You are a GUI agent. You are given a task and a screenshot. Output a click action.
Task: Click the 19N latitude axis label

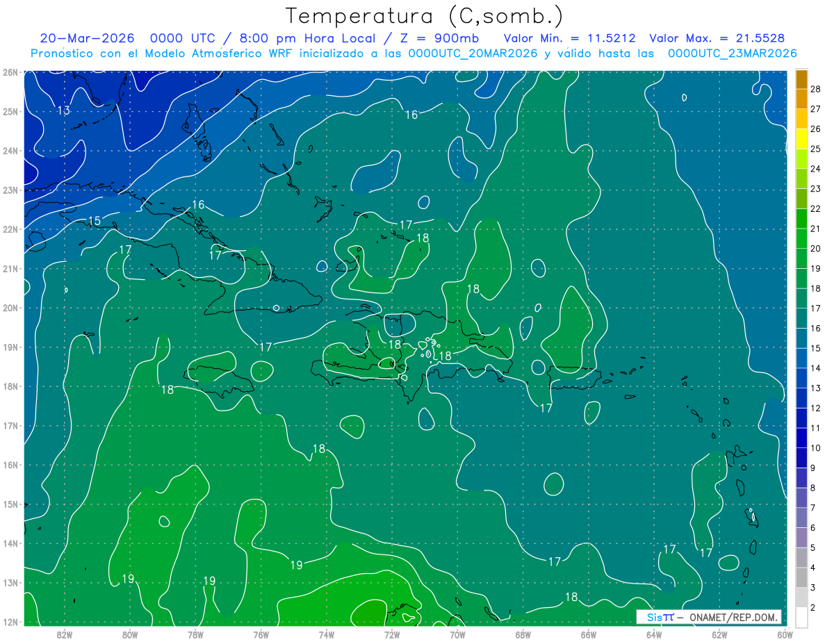click(10, 347)
